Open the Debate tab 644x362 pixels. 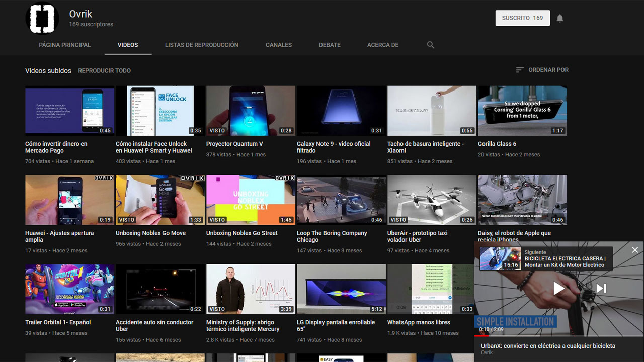[330, 45]
